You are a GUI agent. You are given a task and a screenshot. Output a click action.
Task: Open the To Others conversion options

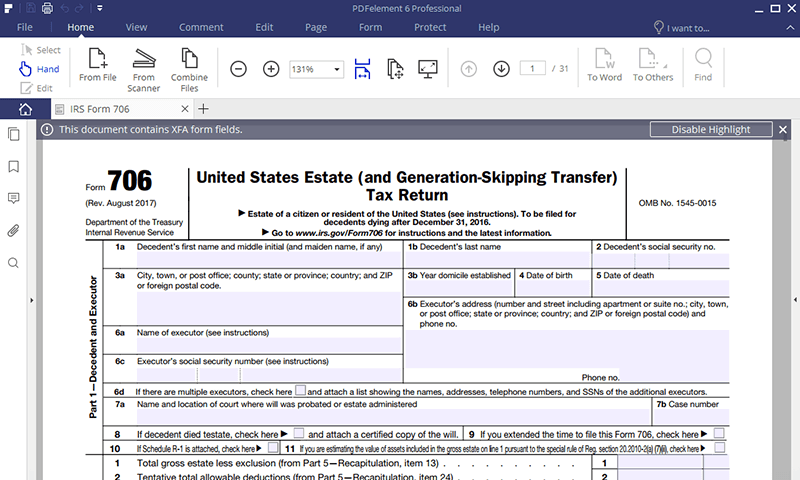coord(653,65)
